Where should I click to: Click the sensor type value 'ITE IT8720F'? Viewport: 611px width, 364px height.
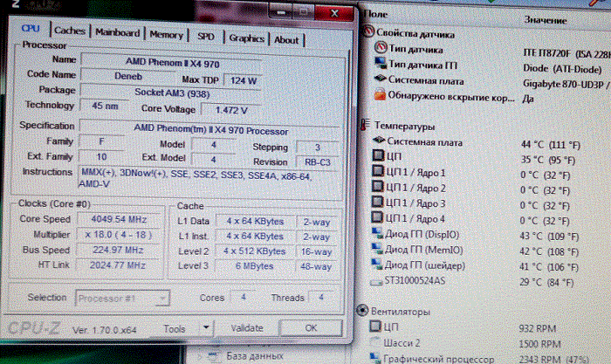pos(546,53)
